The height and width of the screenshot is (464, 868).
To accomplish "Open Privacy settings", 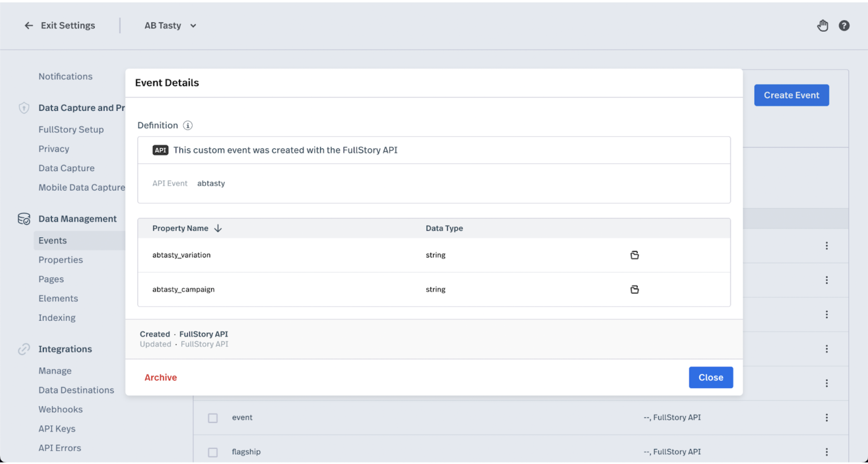I will 54,149.
